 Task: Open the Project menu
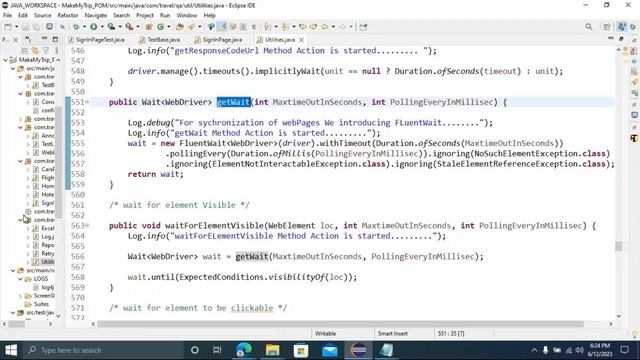point(145,15)
